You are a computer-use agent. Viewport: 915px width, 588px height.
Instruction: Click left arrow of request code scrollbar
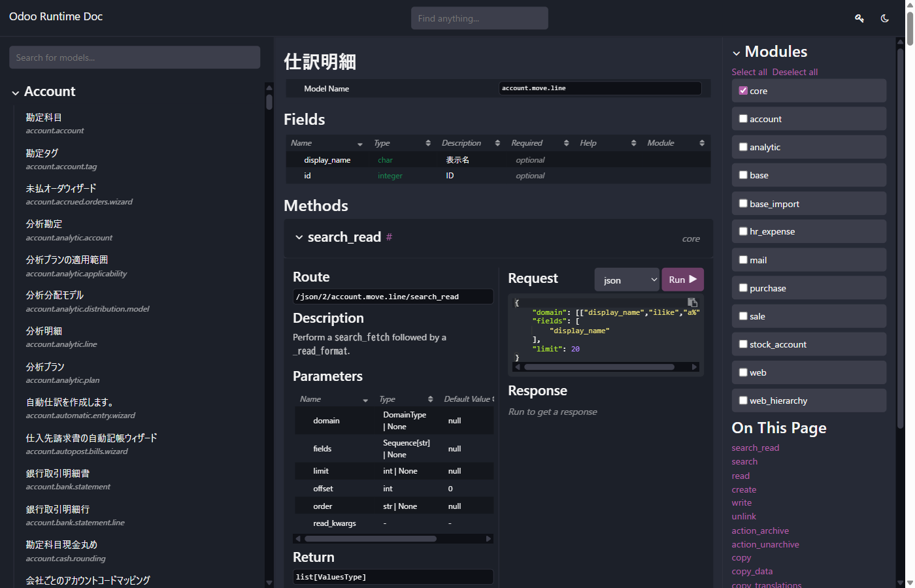[518, 367]
